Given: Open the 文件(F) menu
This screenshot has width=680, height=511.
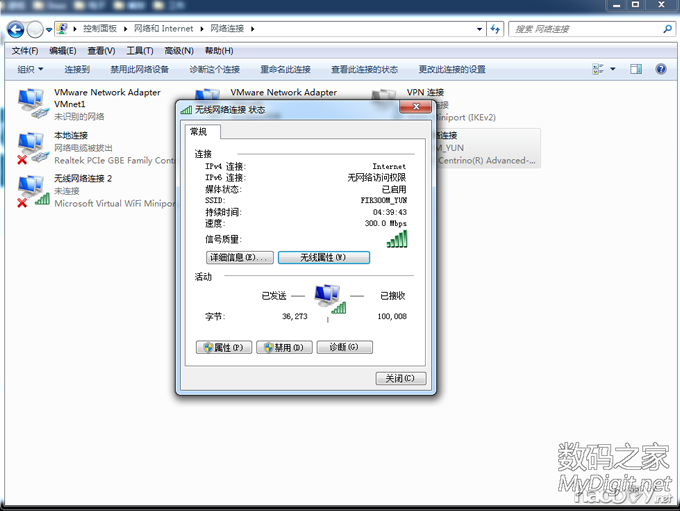Looking at the screenshot, I should click(25, 51).
